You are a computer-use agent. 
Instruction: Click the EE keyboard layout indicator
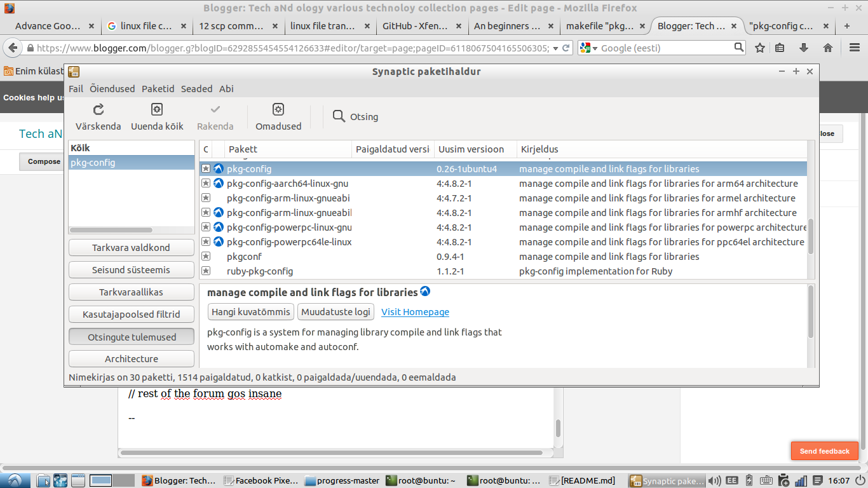(732, 481)
